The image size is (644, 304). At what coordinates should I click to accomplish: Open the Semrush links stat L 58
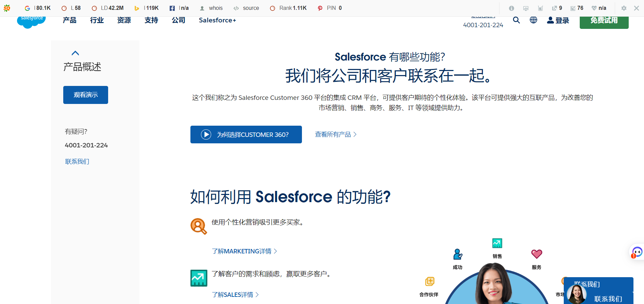click(71, 8)
